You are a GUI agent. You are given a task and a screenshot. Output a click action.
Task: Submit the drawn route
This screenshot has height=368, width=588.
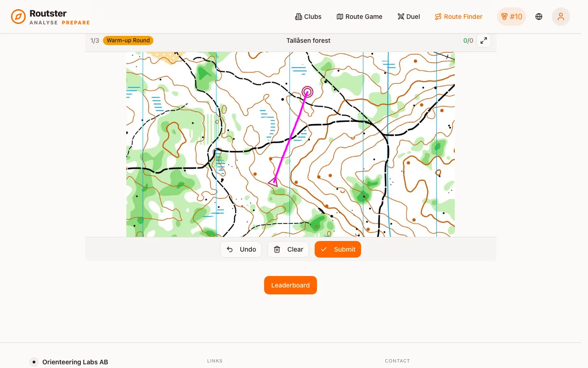(338, 249)
